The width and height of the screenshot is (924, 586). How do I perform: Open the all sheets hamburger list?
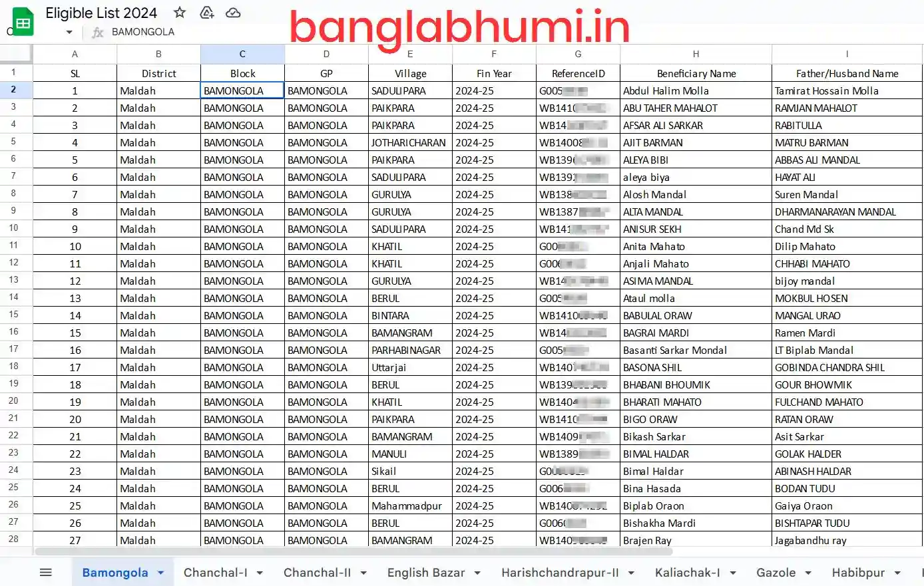pyautogui.click(x=46, y=572)
